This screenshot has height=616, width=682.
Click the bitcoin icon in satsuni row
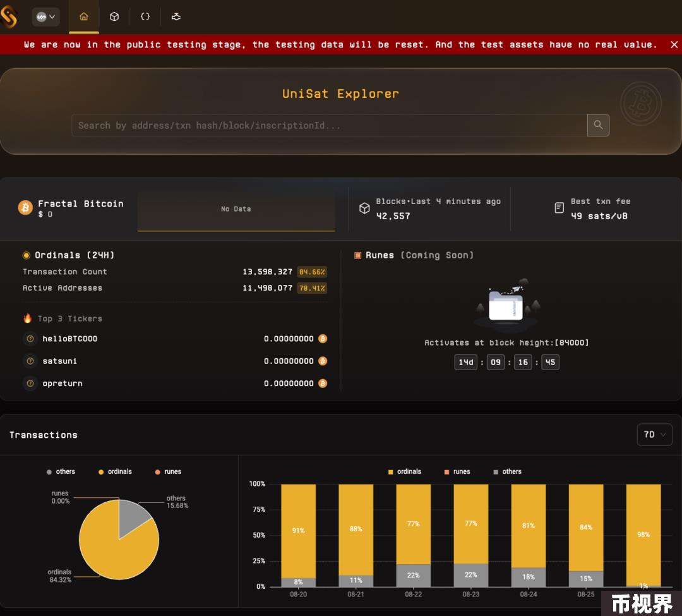tap(323, 361)
